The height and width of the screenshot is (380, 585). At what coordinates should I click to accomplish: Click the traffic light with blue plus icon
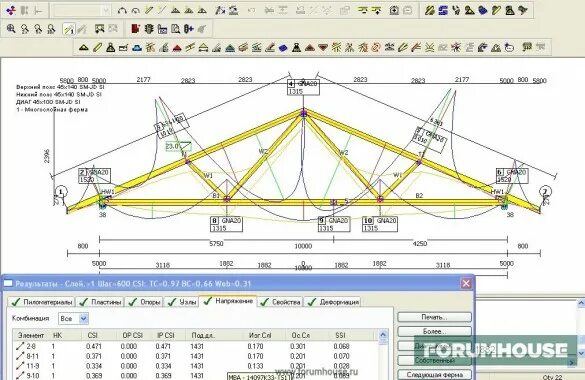(x=189, y=29)
